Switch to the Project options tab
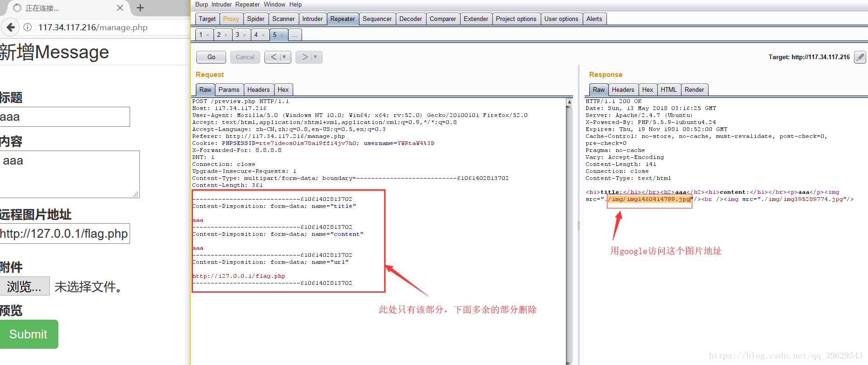Screen dimensions: 868x365 (x=516, y=19)
